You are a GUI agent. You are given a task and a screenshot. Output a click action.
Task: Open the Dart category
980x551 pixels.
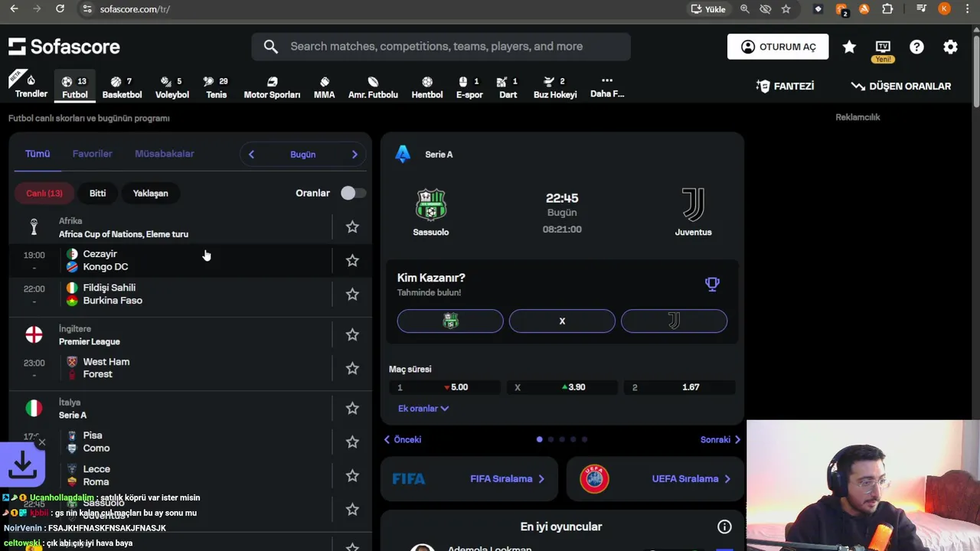[x=508, y=86]
